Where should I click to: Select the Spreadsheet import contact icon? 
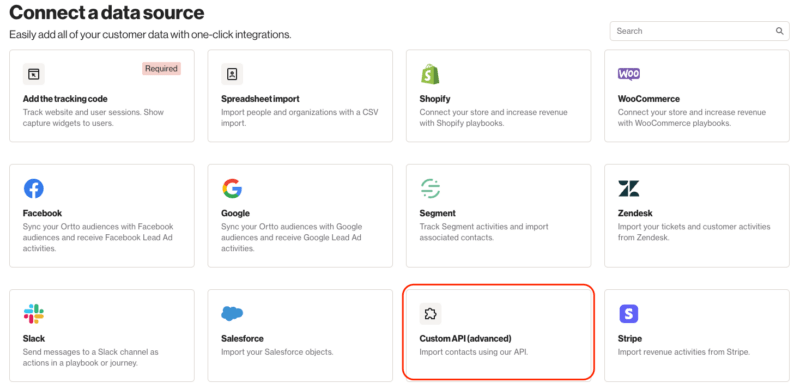pyautogui.click(x=232, y=74)
